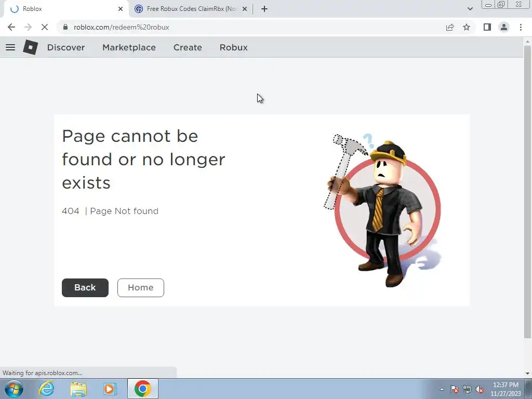Click 'Waiting for apis.roblox.com...' status text
The image size is (532, 399).
pos(43,373)
